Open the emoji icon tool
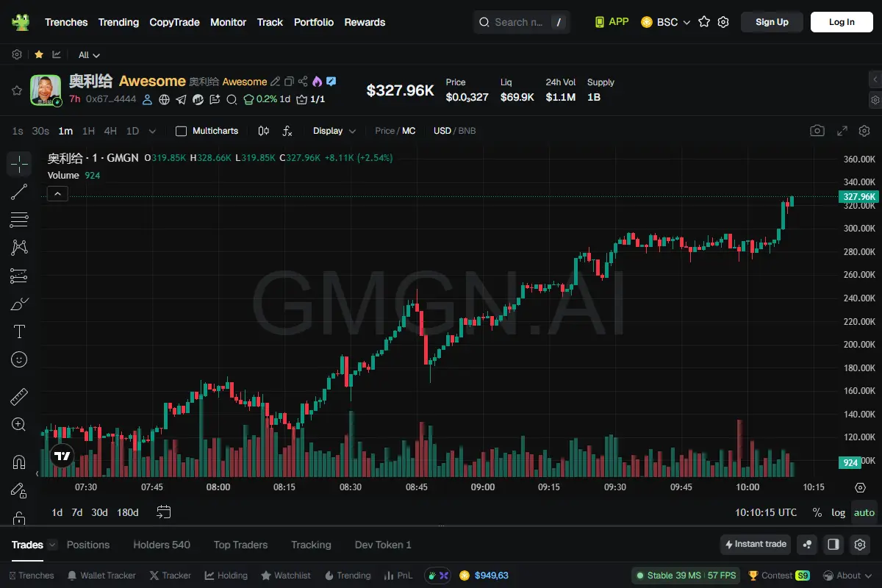This screenshot has height=588, width=882. [19, 359]
